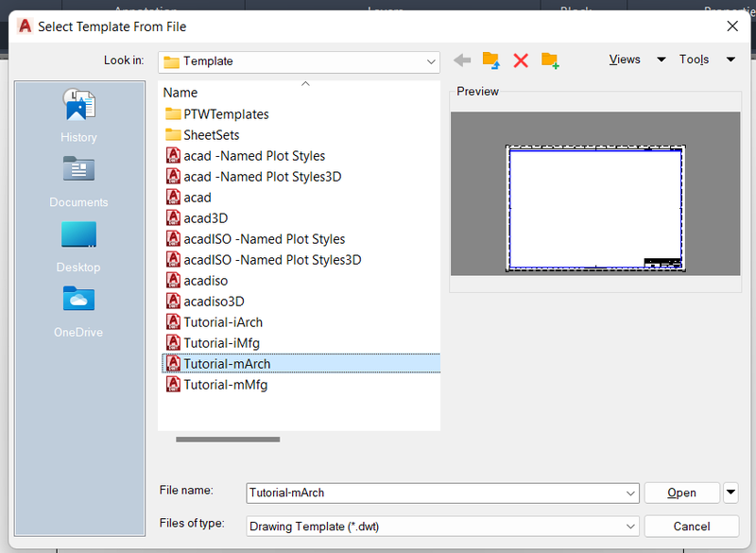Screen dimensions: 756x553
Task: Delete selected file red X icon
Action: tap(521, 60)
